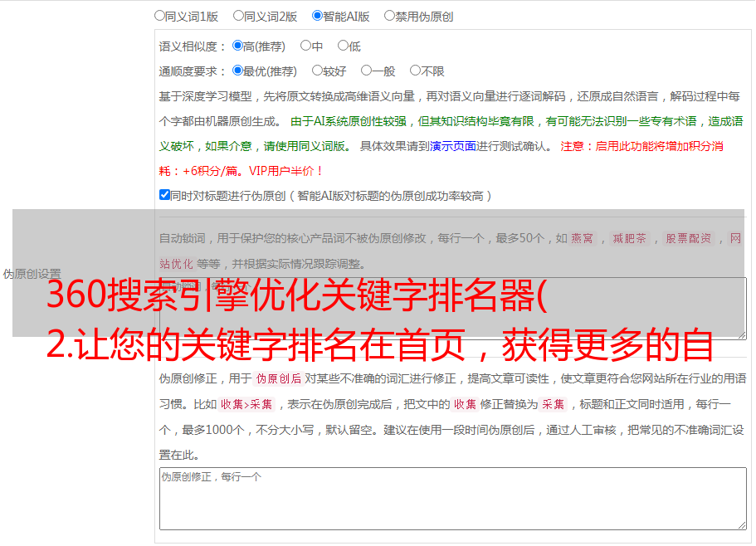This screenshot has width=756, height=546.
Task: Set 语义相似度 to 低
Action: pos(343,46)
